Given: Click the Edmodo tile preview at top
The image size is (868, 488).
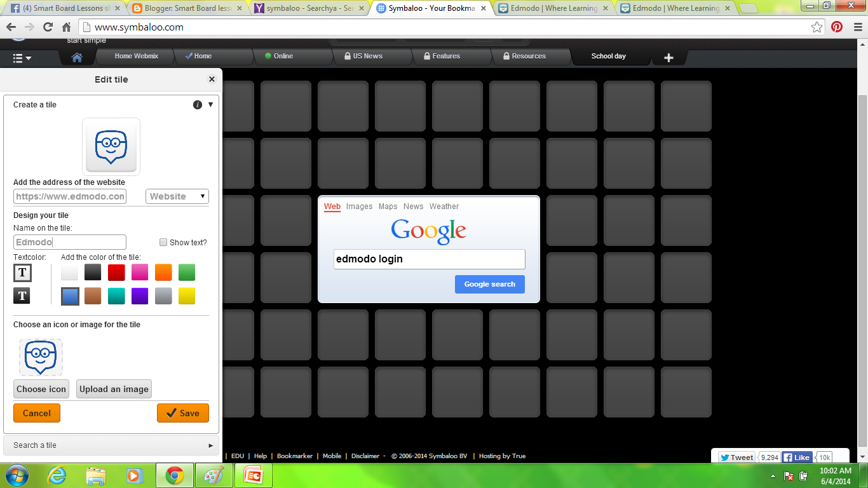Looking at the screenshot, I should (111, 147).
